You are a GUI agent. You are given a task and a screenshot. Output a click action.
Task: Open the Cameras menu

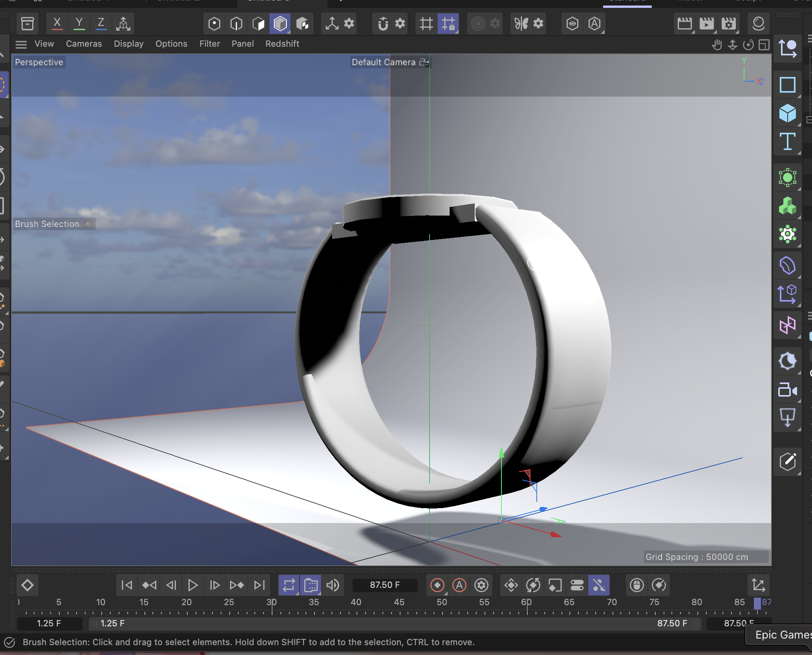click(84, 44)
